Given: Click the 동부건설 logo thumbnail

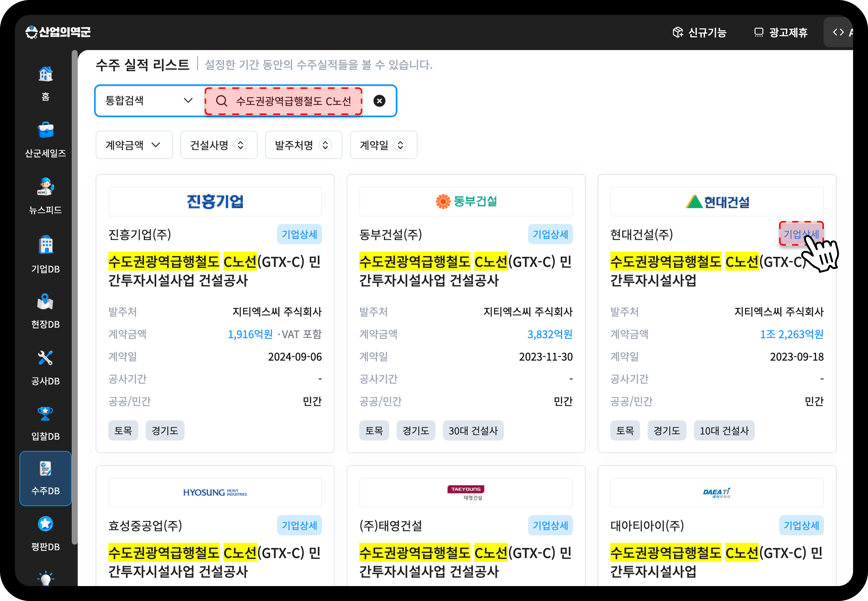Looking at the screenshot, I should [466, 202].
